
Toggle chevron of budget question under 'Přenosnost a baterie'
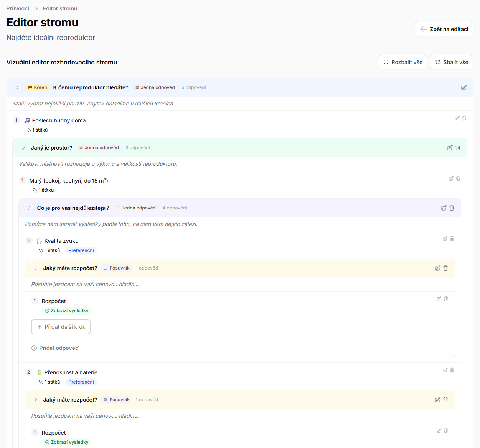pos(36,400)
